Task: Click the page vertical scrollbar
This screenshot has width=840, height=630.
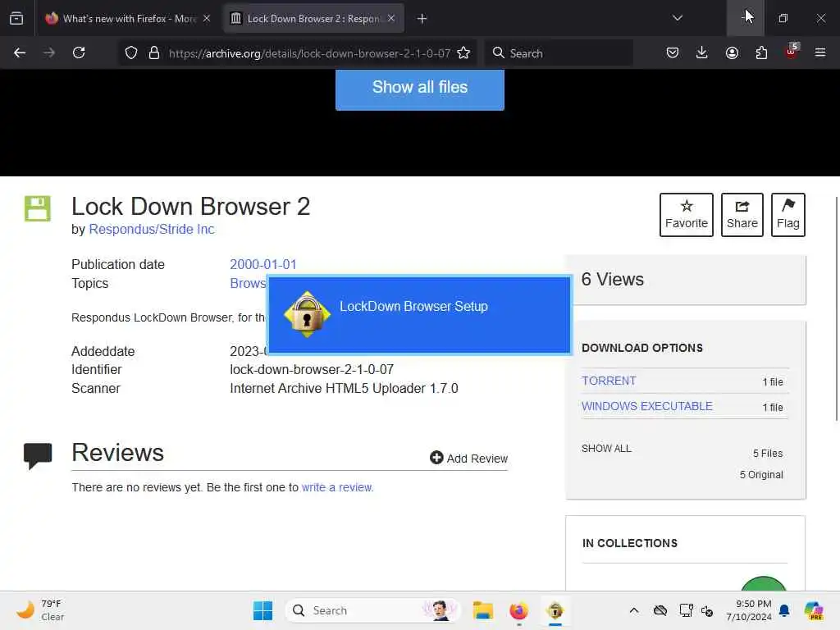Action: 836,308
